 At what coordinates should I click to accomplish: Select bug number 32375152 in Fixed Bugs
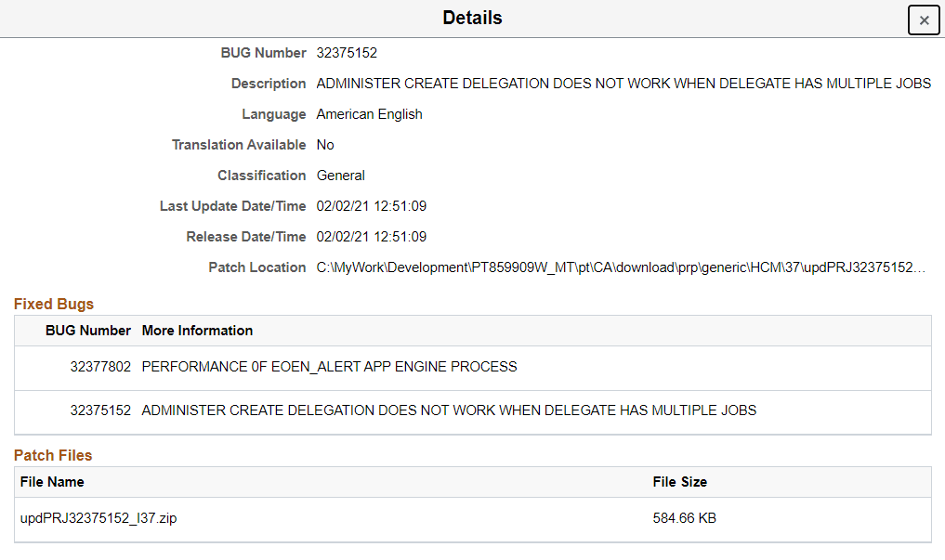click(99, 410)
